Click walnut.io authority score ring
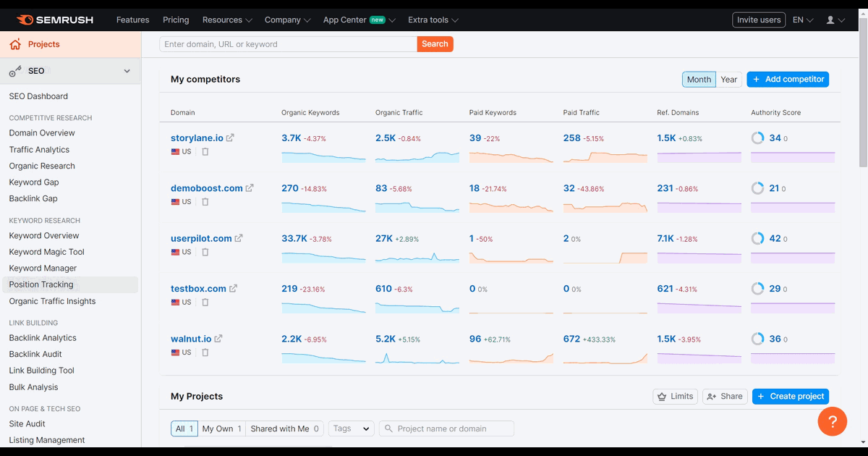 click(x=757, y=338)
